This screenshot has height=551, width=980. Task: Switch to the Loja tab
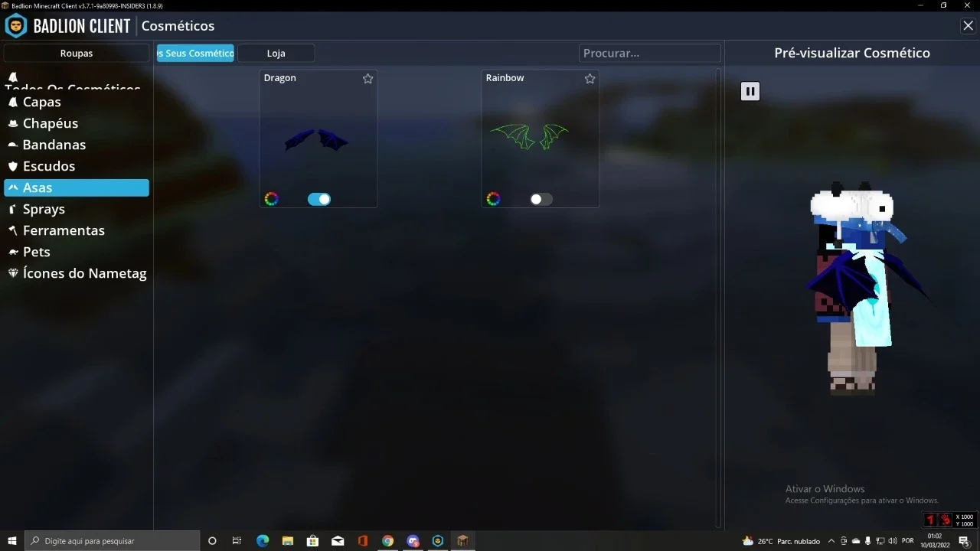(276, 53)
